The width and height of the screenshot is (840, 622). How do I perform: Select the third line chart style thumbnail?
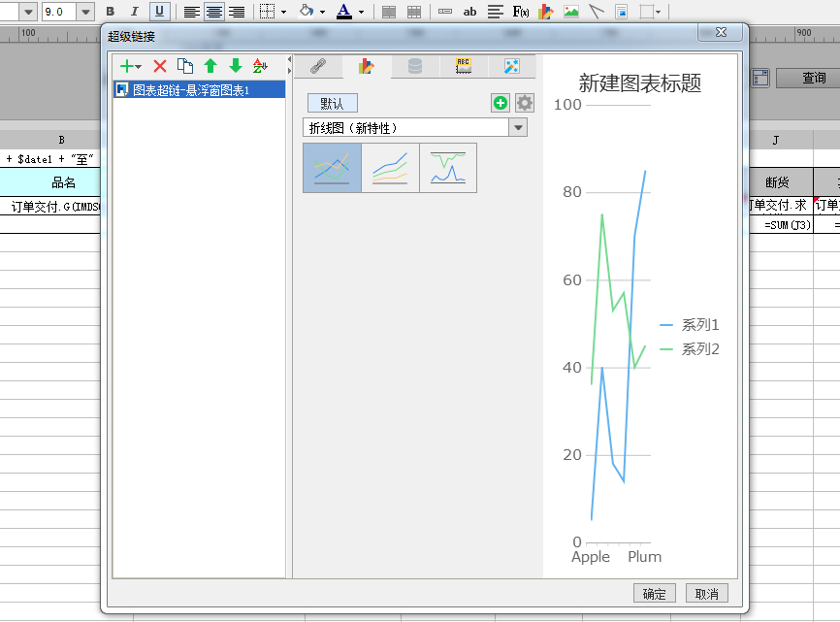448,168
